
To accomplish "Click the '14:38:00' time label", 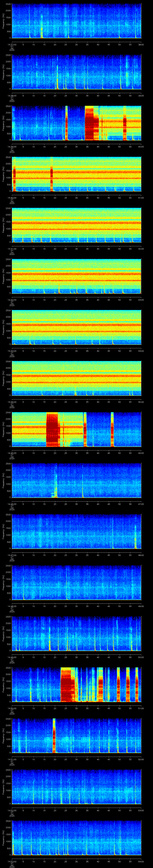I will click(x=12, y=96).
